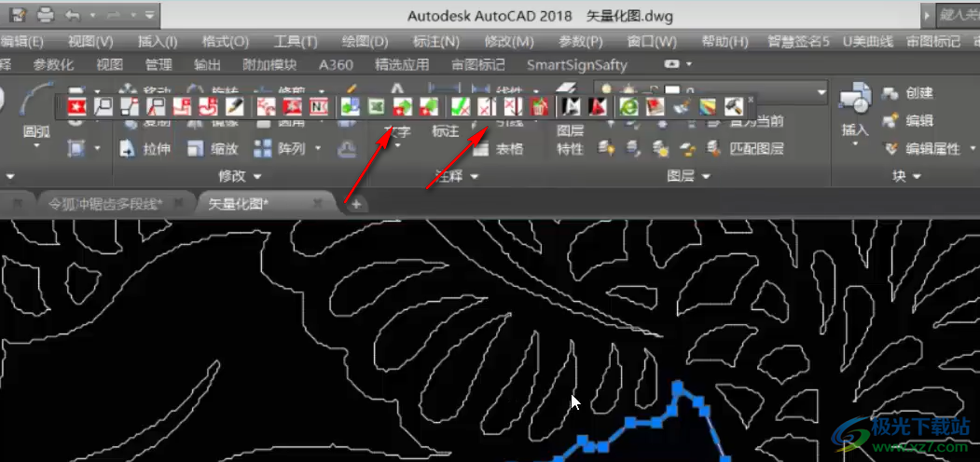Click the green Internet Explorer icon
The image size is (980, 462).
tap(628, 107)
